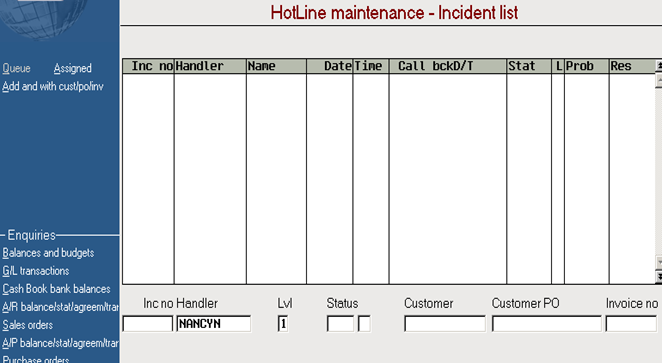Image resolution: width=662 pixels, height=363 pixels.
Task: Open the Assigned incidents link
Action: [73, 68]
